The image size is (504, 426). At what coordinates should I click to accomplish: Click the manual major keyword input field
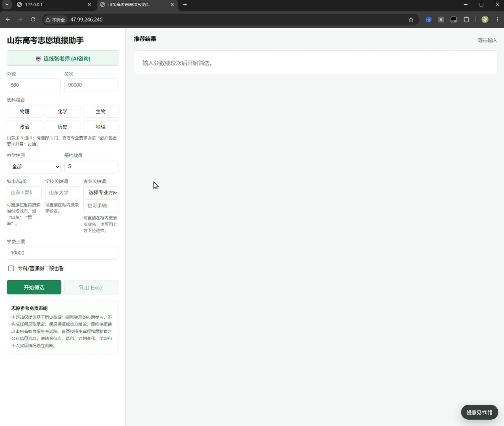(101, 206)
